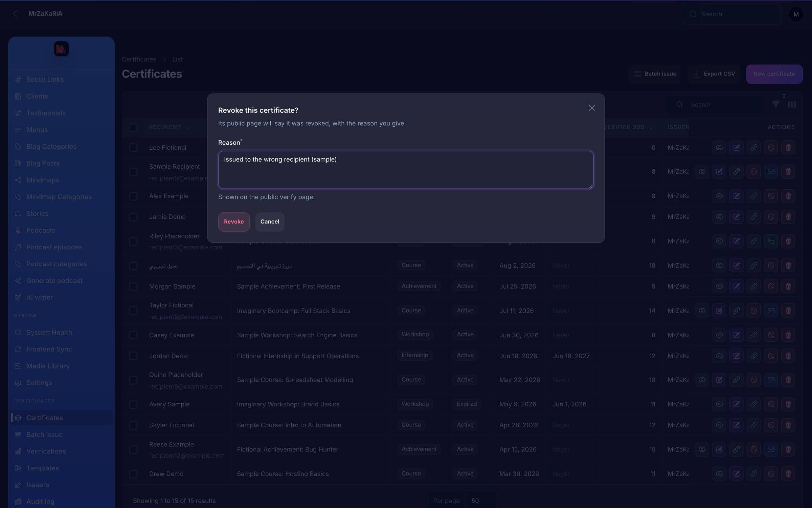Toggle columns via the column icon
This screenshot has width=812, height=508.
point(792,105)
